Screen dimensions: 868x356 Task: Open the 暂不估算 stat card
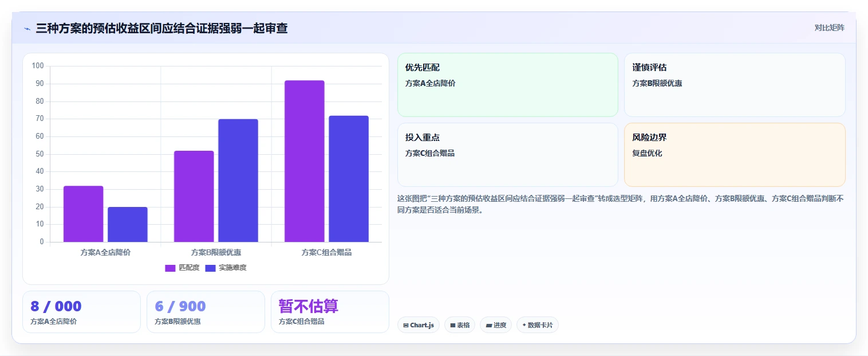pyautogui.click(x=330, y=312)
